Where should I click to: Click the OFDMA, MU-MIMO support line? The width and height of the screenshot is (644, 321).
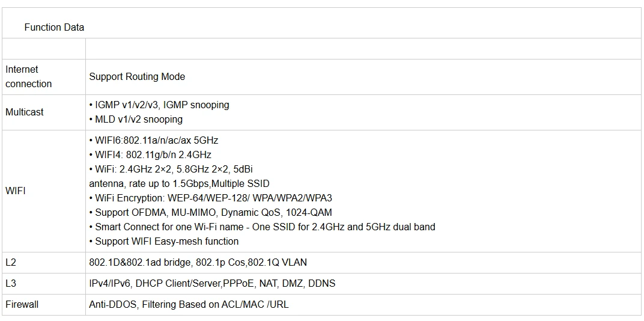[x=211, y=213]
